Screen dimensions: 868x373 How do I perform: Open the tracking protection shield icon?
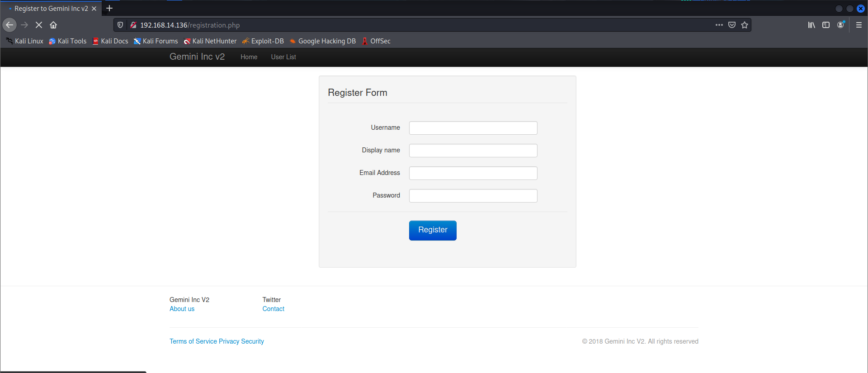pyautogui.click(x=120, y=25)
